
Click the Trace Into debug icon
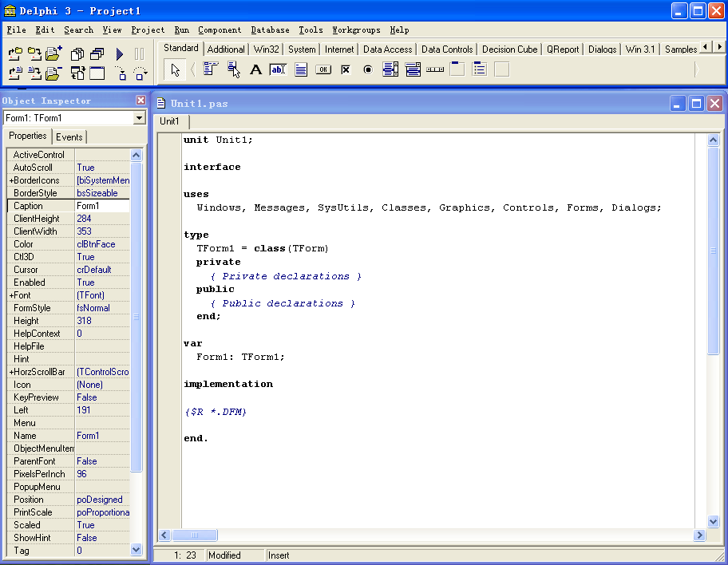121,73
